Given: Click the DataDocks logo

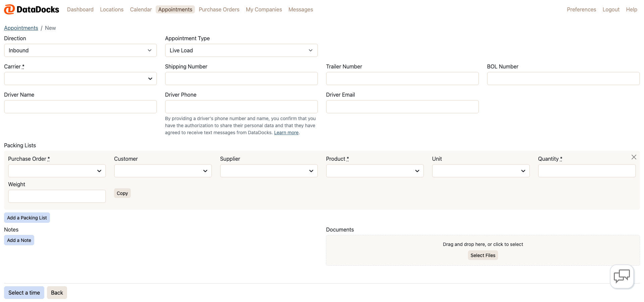Looking at the screenshot, I should 32,9.
